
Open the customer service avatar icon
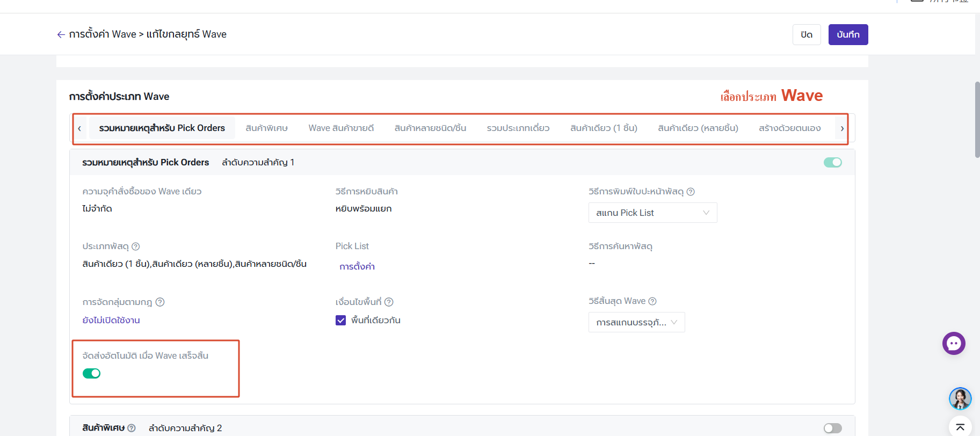pos(960,399)
